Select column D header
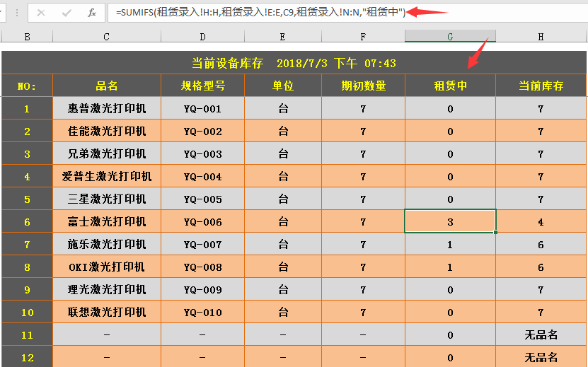This screenshot has height=367, width=588. tap(202, 36)
